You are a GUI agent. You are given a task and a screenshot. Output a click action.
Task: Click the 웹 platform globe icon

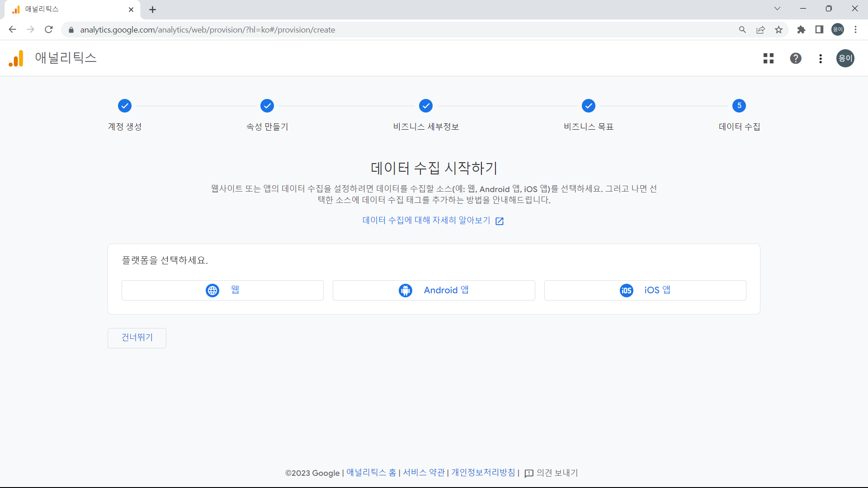[212, 290]
